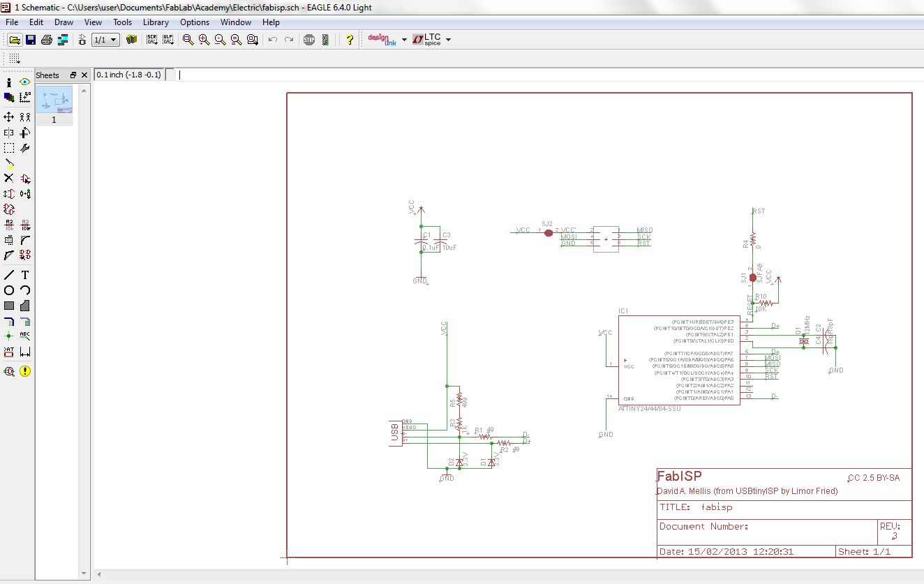The image size is (924, 584).
Task: Open the Display layers tool
Action: [x=9, y=97]
